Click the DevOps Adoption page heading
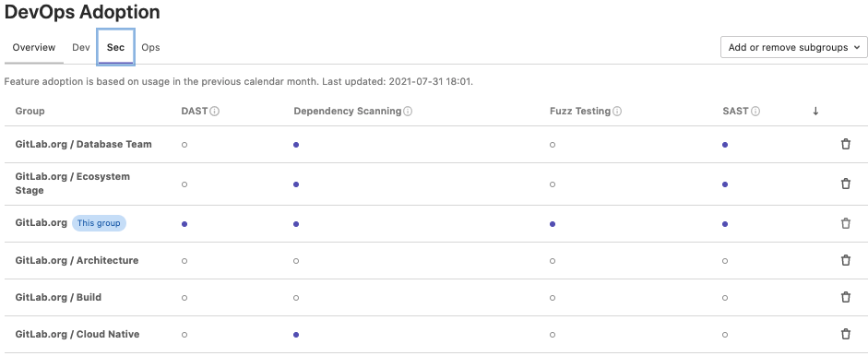Viewport: 868px width, 356px height. (x=82, y=12)
